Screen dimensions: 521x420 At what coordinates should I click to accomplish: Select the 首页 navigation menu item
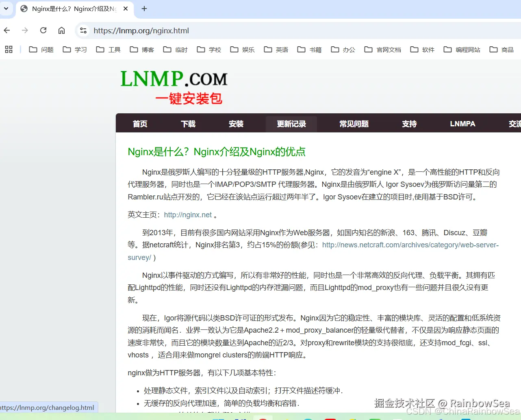tap(140, 123)
